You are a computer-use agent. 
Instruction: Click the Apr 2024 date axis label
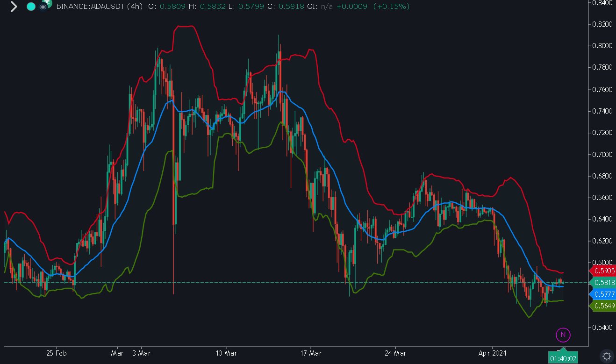(x=493, y=353)
